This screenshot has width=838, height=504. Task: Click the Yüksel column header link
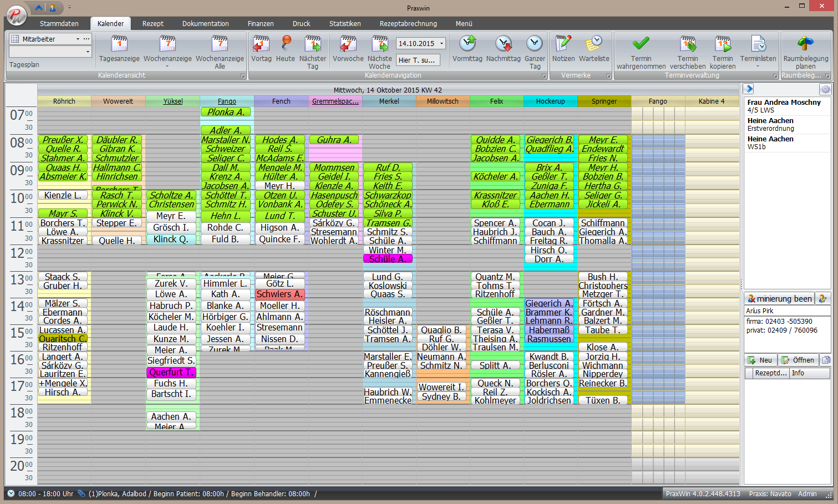[x=173, y=101]
